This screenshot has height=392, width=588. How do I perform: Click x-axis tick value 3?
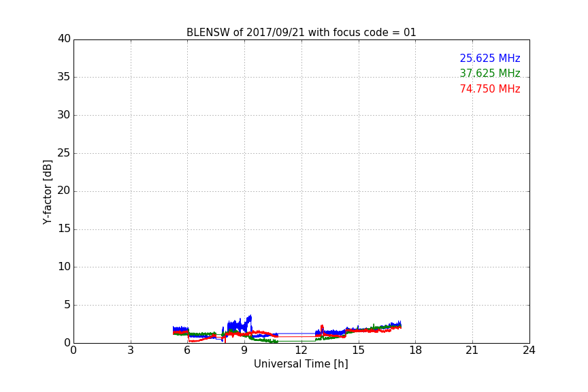[x=131, y=350]
